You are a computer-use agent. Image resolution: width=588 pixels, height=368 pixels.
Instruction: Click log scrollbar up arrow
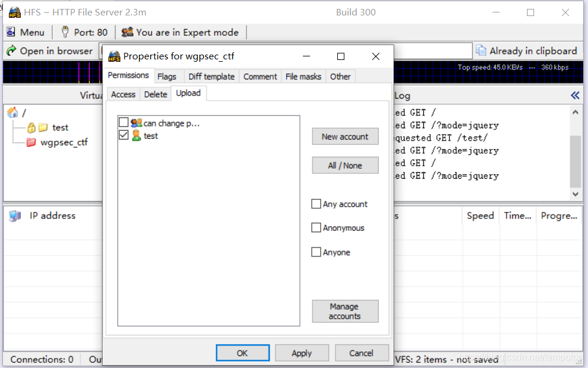(x=575, y=112)
